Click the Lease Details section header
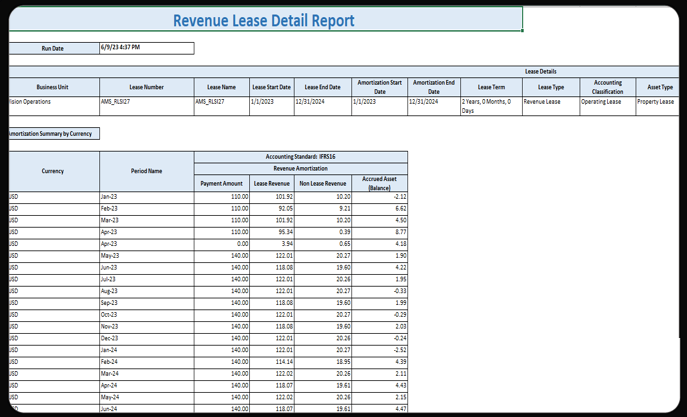687x417 pixels. (x=540, y=72)
